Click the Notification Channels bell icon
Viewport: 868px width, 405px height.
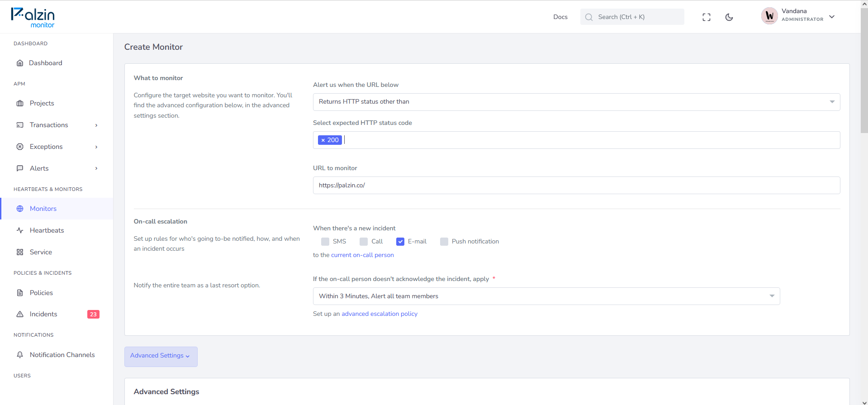pyautogui.click(x=20, y=355)
